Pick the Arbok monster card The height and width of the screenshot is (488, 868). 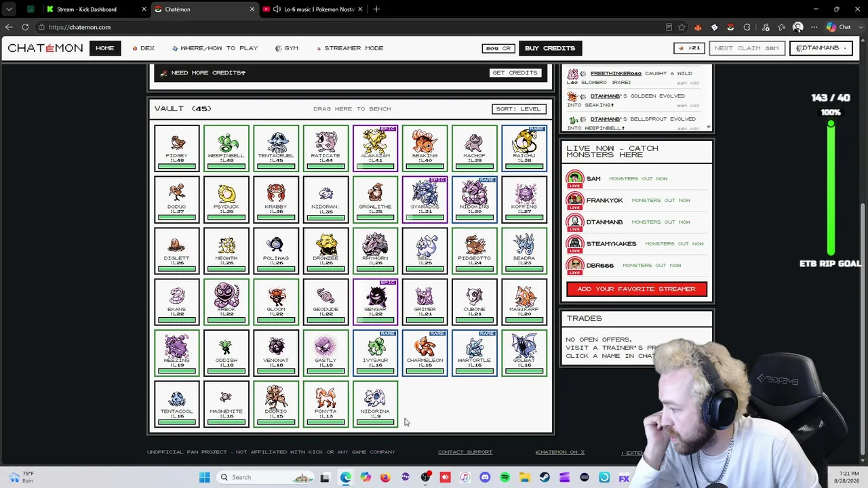coord(226,302)
